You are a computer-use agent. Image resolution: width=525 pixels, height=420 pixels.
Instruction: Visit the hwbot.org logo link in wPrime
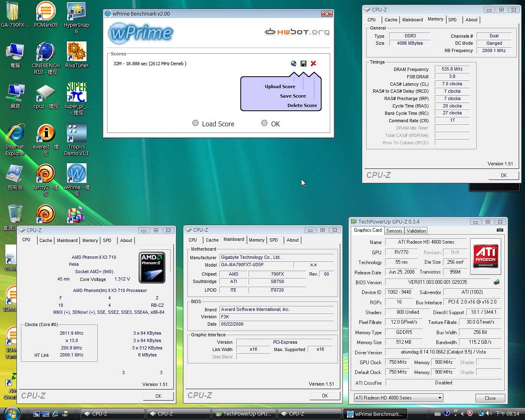[x=297, y=32]
